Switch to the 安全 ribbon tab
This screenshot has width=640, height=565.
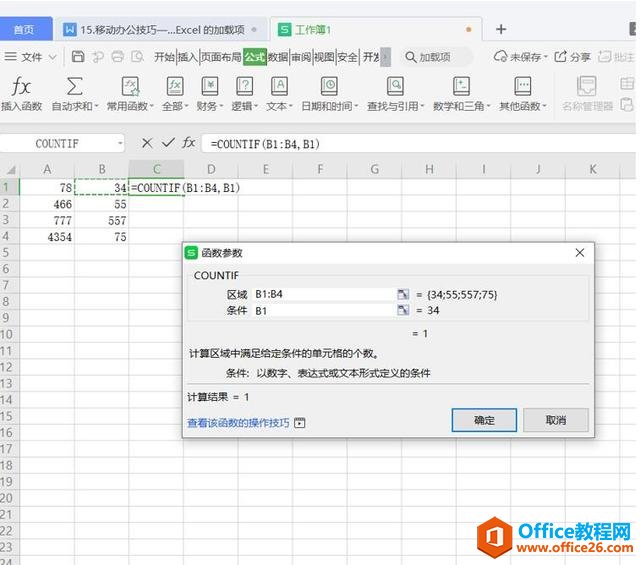348,57
